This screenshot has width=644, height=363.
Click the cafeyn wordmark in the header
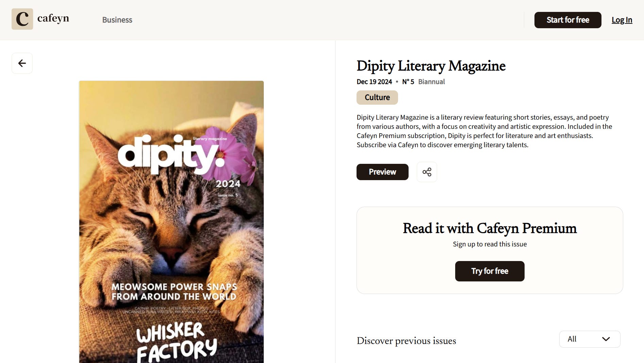53,18
